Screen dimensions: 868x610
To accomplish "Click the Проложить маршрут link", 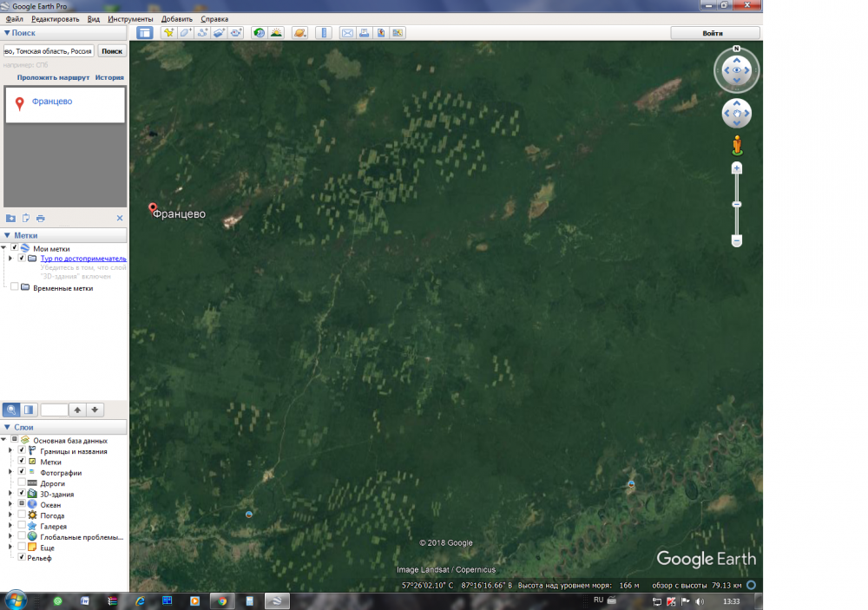I will 53,77.
